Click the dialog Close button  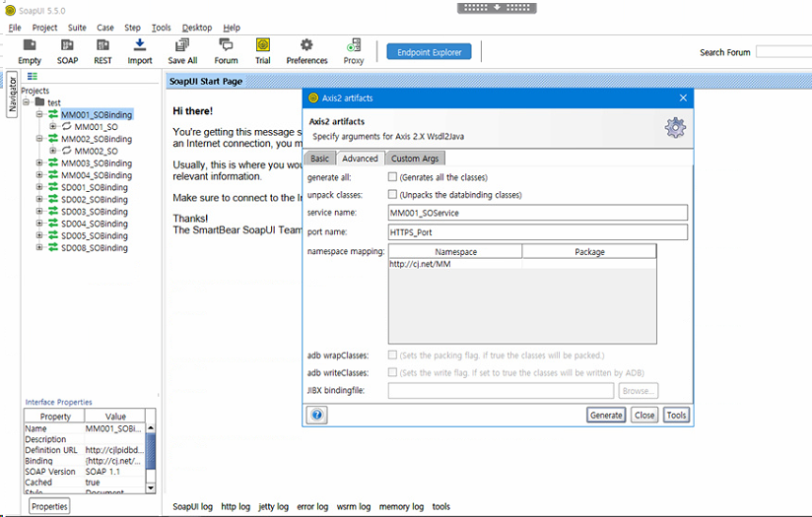644,415
